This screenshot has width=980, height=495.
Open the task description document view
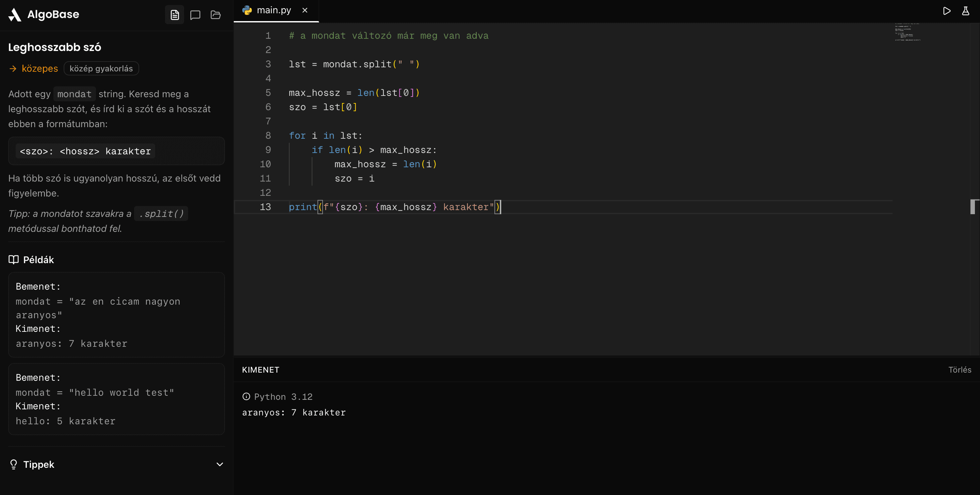point(175,15)
